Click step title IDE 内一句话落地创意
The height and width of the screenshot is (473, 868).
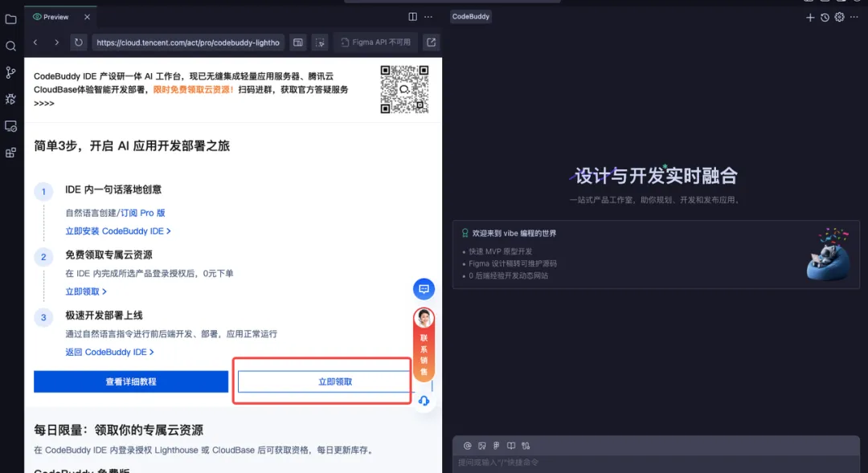(113, 190)
